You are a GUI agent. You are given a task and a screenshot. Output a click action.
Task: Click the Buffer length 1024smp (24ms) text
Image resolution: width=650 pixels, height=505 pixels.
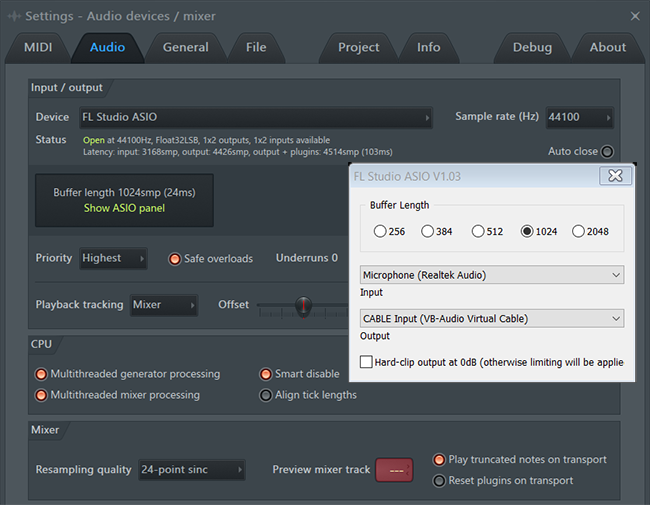click(124, 192)
